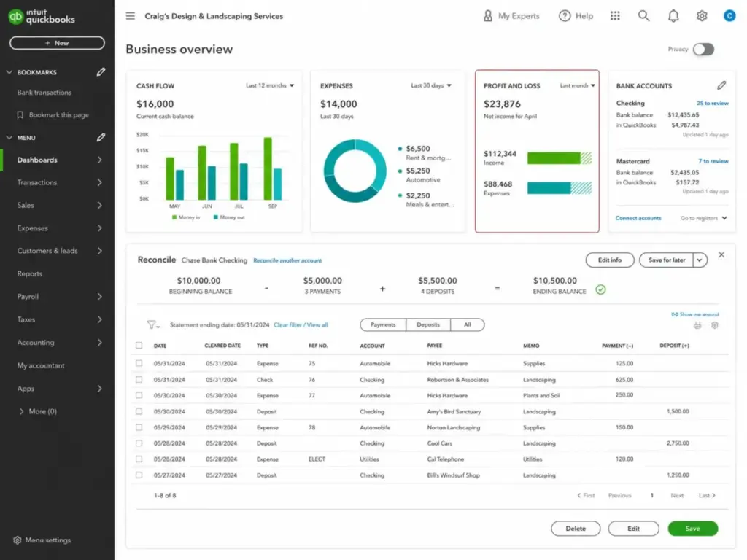Toggle the Privacy switch
This screenshot has height=560, width=747.
click(x=703, y=49)
